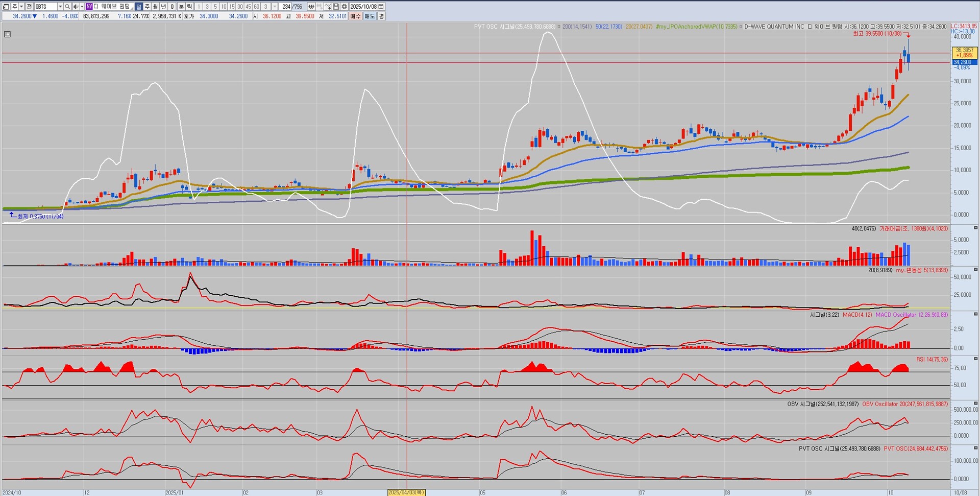This screenshot has height=496, width=980.
Task: Click the speaker sound icon in toolbar
Action: [76, 7]
